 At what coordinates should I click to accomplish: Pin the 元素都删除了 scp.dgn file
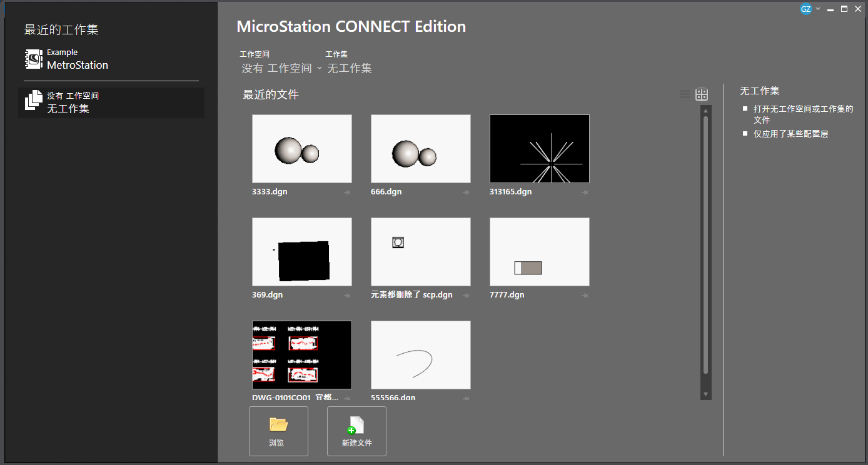click(466, 296)
